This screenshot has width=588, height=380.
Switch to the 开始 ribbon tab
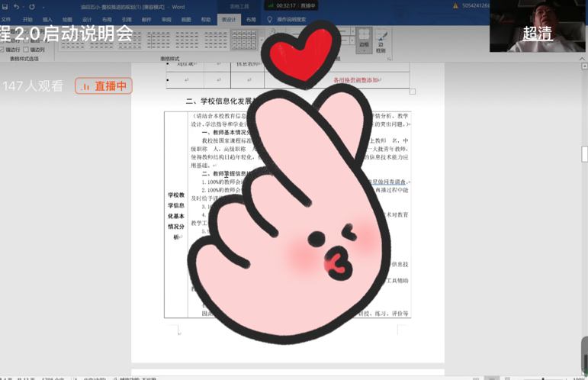click(x=27, y=20)
